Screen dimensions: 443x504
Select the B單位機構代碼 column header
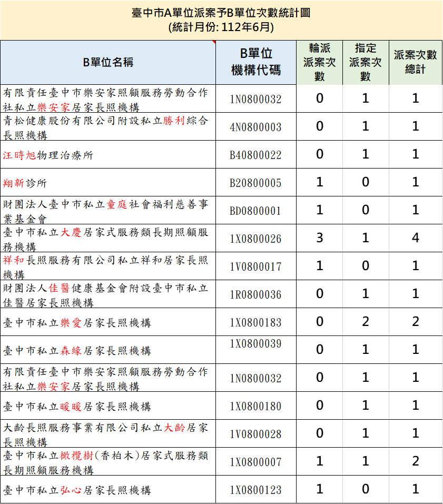coord(256,62)
